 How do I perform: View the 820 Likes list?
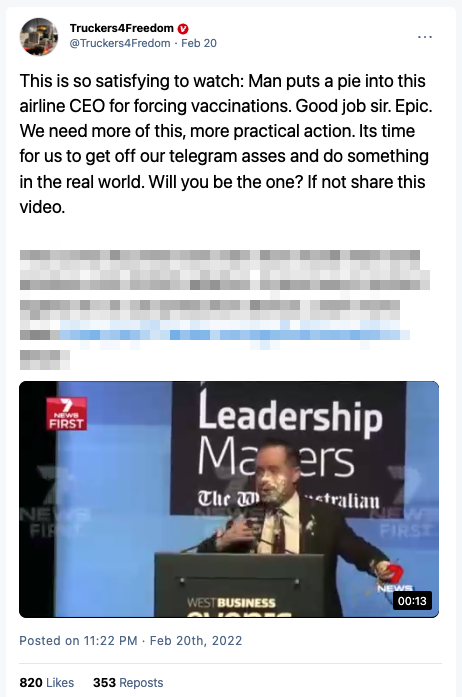pyautogui.click(x=47, y=682)
